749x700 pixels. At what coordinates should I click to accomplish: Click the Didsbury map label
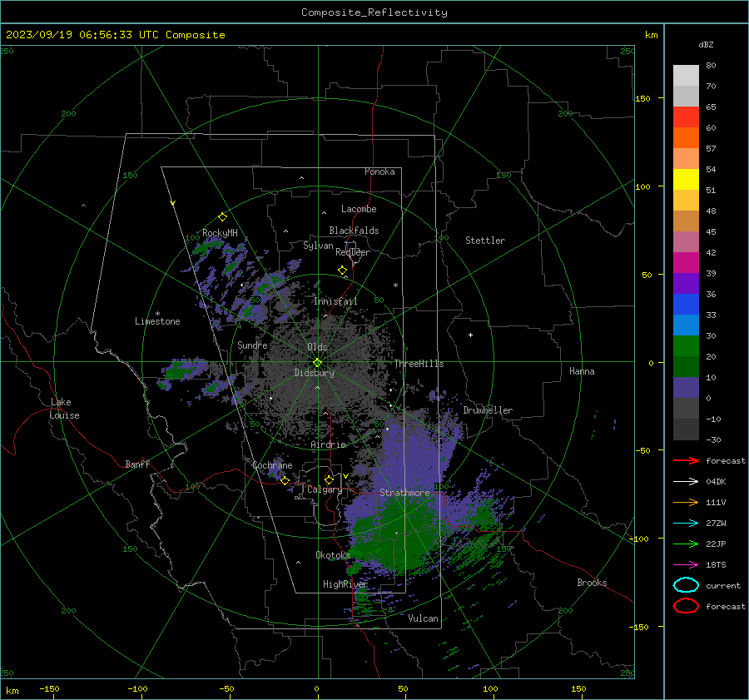pos(314,373)
